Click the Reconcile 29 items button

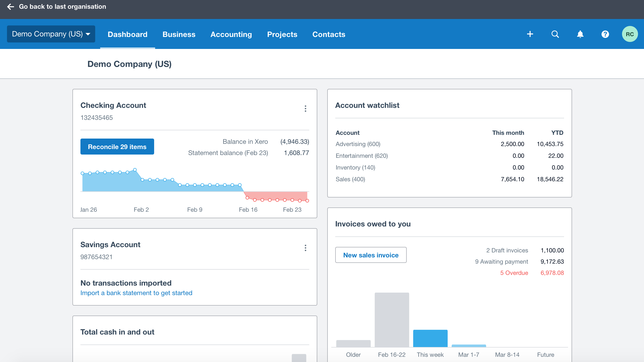118,147
